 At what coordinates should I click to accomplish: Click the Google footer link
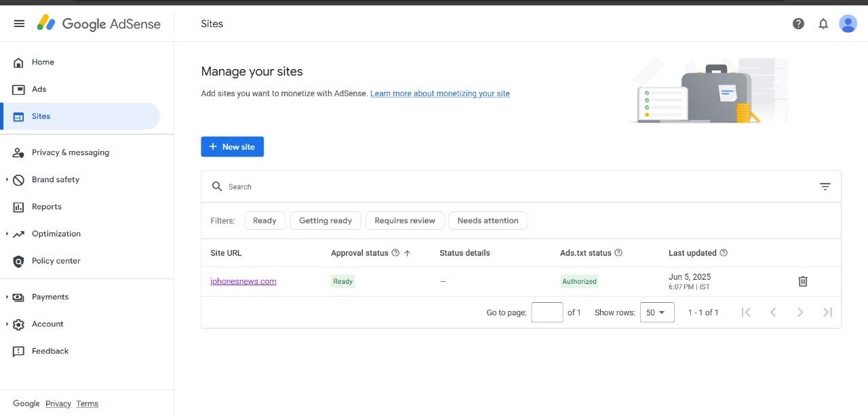26,404
